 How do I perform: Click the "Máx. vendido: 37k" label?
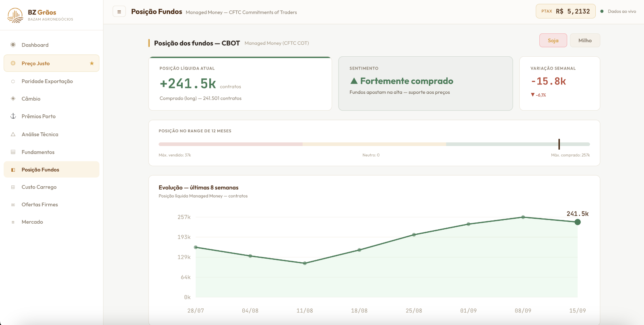(x=175, y=155)
